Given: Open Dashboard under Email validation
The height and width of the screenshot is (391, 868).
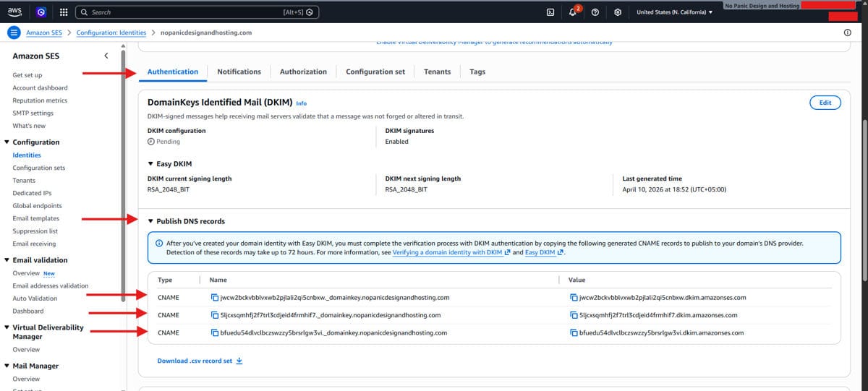Looking at the screenshot, I should tap(27, 311).
